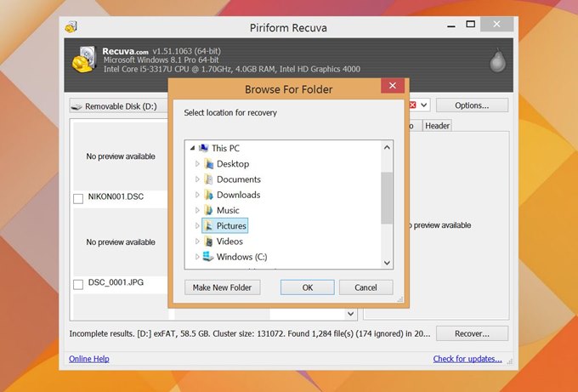Click the Windows (C:) drive icon
The image size is (578, 392).
[x=208, y=256]
